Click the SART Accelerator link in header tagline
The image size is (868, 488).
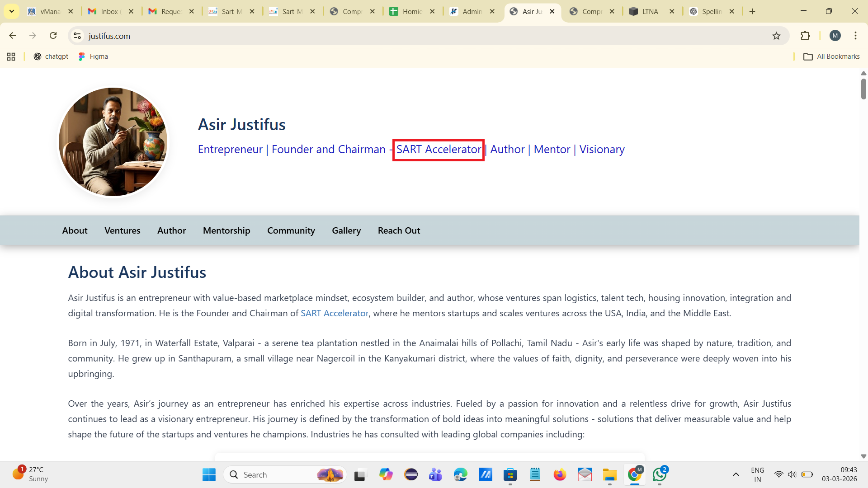click(439, 150)
